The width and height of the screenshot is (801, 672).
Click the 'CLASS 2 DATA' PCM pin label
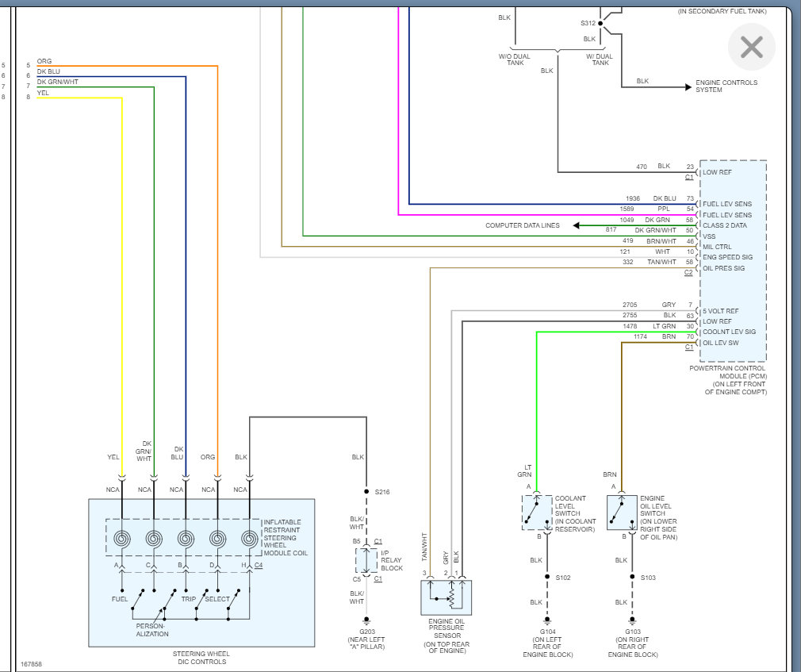pyautogui.click(x=724, y=225)
